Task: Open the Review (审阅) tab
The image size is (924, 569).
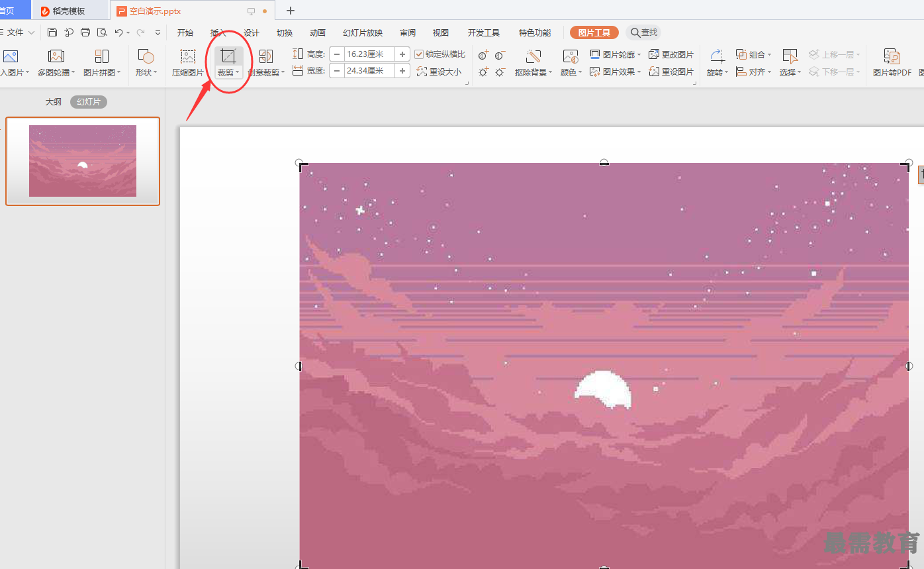Action: click(x=408, y=32)
